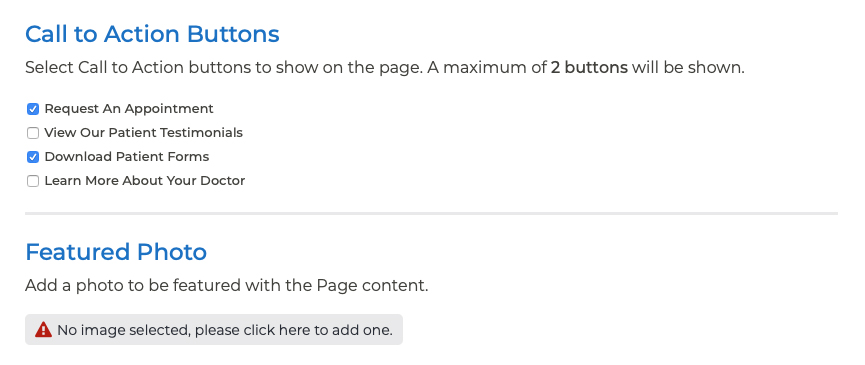865x365 pixels.
Task: Uncheck the Download Patient Forms checkbox
Action: point(33,157)
